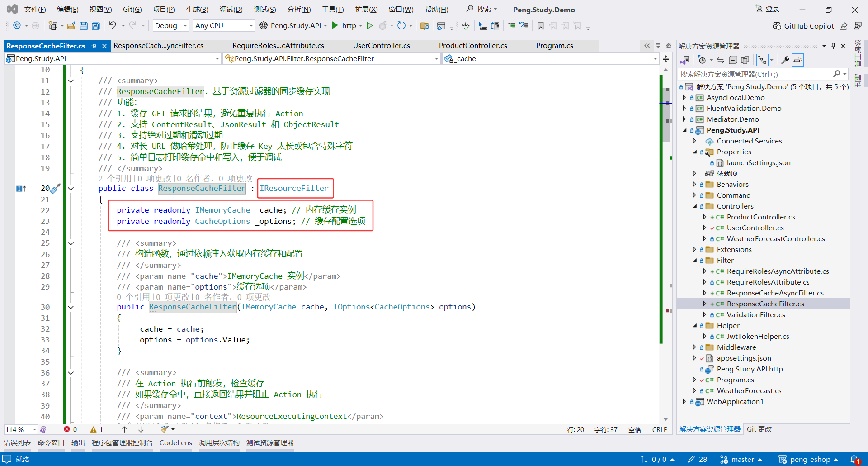Collapse all nodes in Solution Explorer
This screenshot has height=466, width=868.
point(734,59)
